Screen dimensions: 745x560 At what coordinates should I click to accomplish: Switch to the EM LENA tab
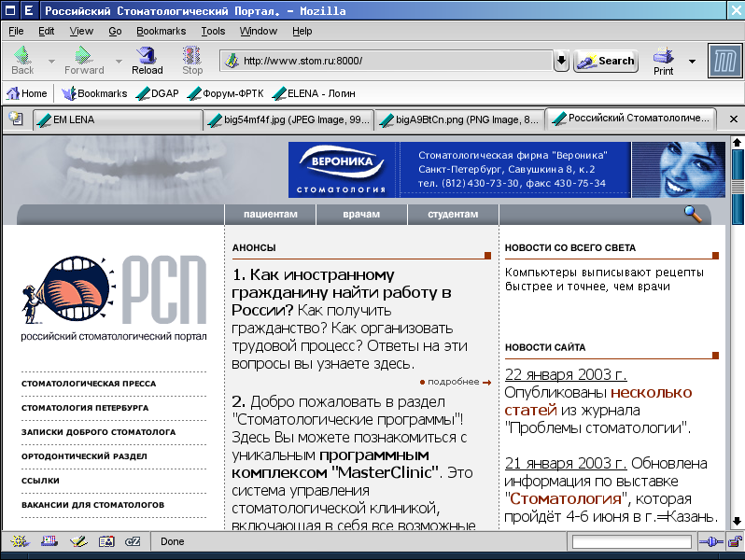[x=117, y=119]
